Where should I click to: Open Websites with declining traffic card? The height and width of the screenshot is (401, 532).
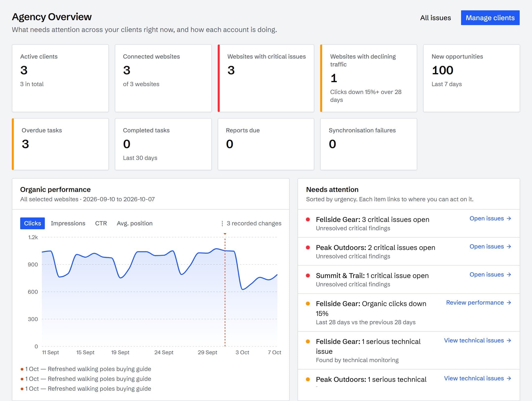[369, 78]
